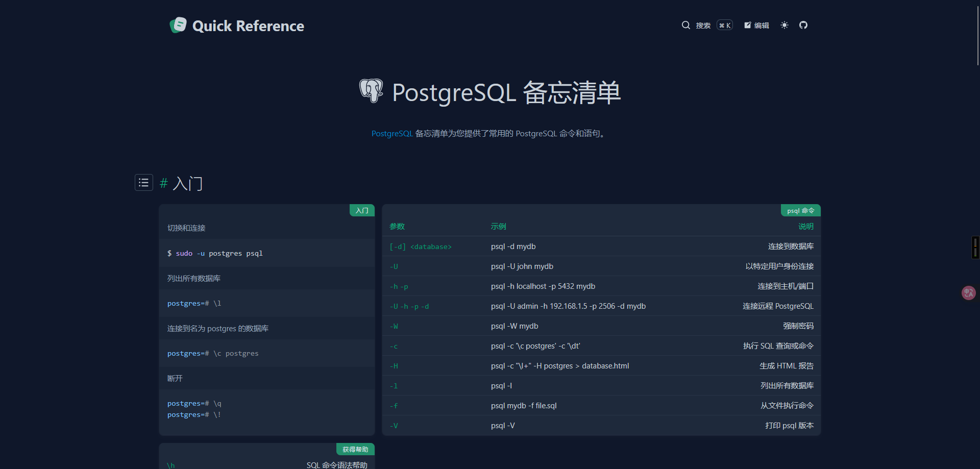Click the 'psql -V' example cell

[503, 426]
